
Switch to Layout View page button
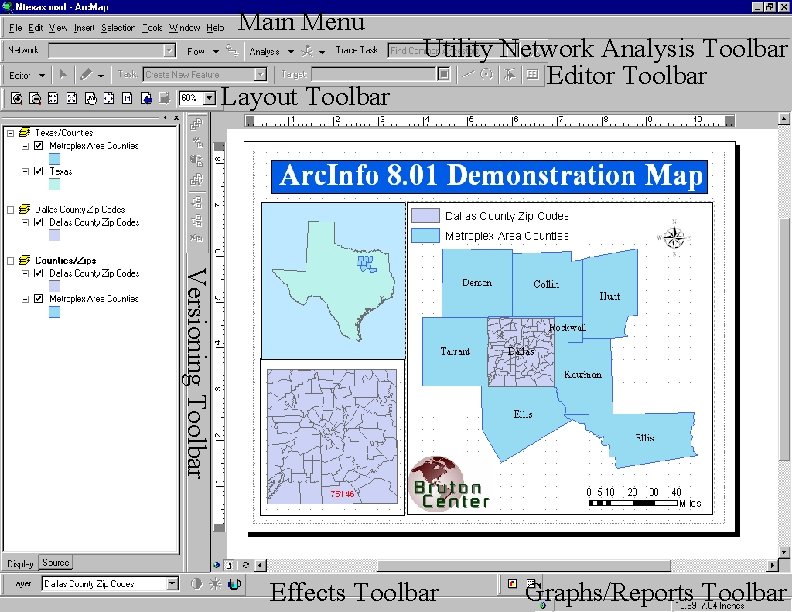(x=229, y=565)
